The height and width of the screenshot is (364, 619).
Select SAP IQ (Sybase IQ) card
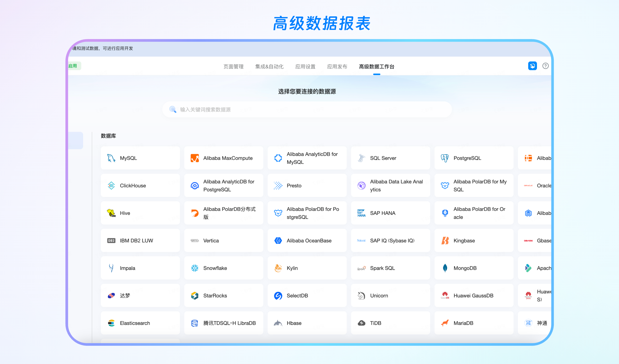point(390,241)
